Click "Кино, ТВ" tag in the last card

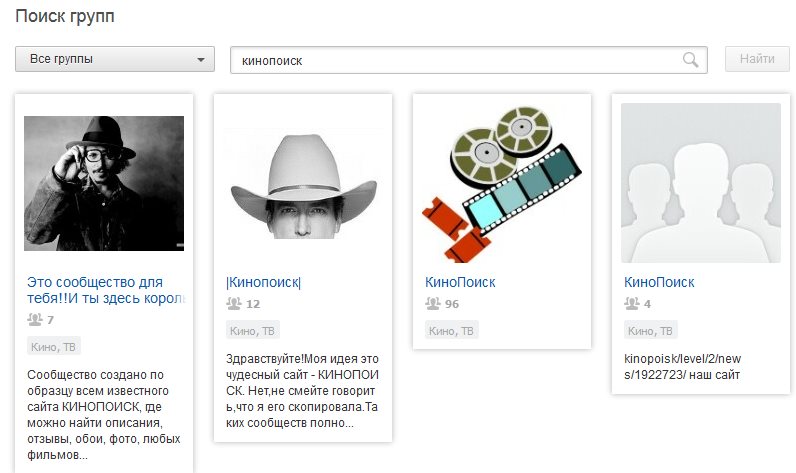pyautogui.click(x=650, y=331)
